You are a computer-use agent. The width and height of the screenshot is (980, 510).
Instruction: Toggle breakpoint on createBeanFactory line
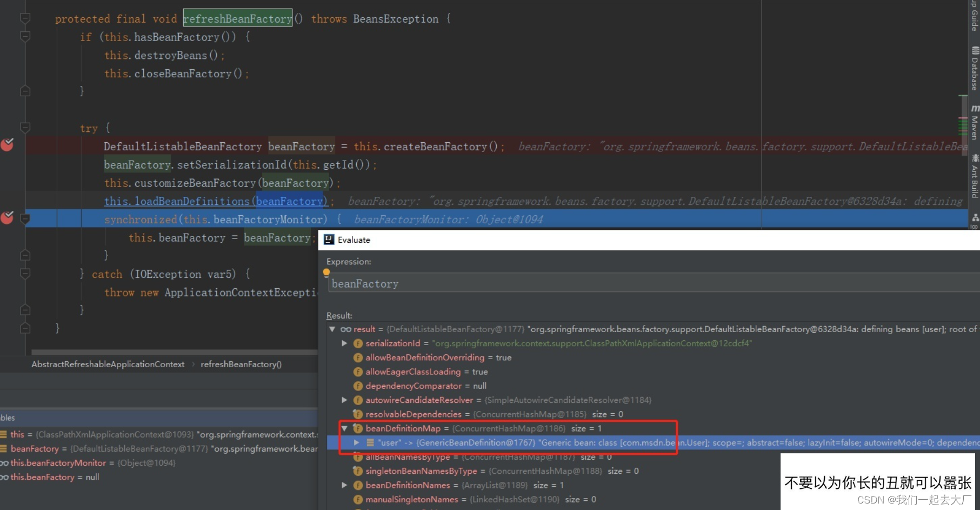(x=7, y=145)
